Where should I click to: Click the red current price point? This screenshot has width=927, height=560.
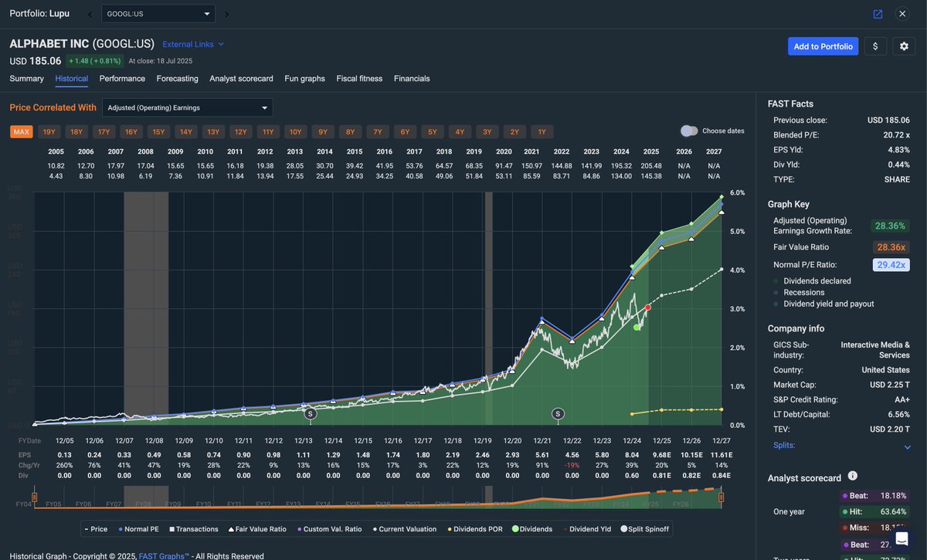coord(647,307)
